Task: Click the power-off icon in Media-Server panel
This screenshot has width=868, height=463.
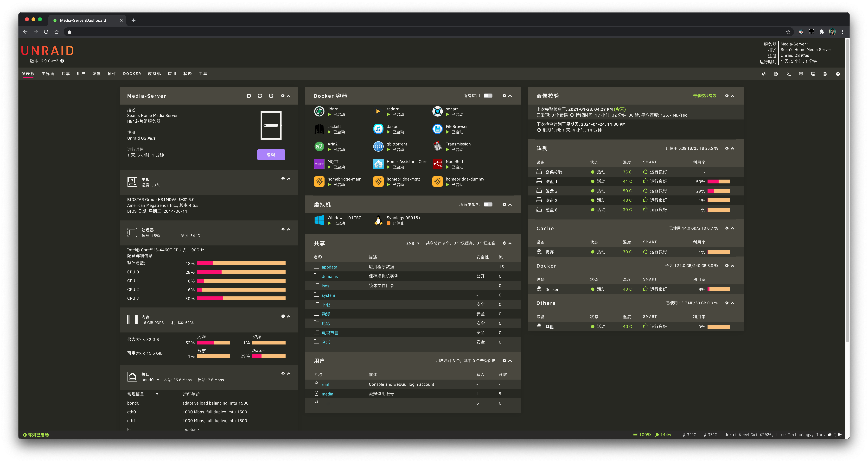Action: tap(271, 96)
